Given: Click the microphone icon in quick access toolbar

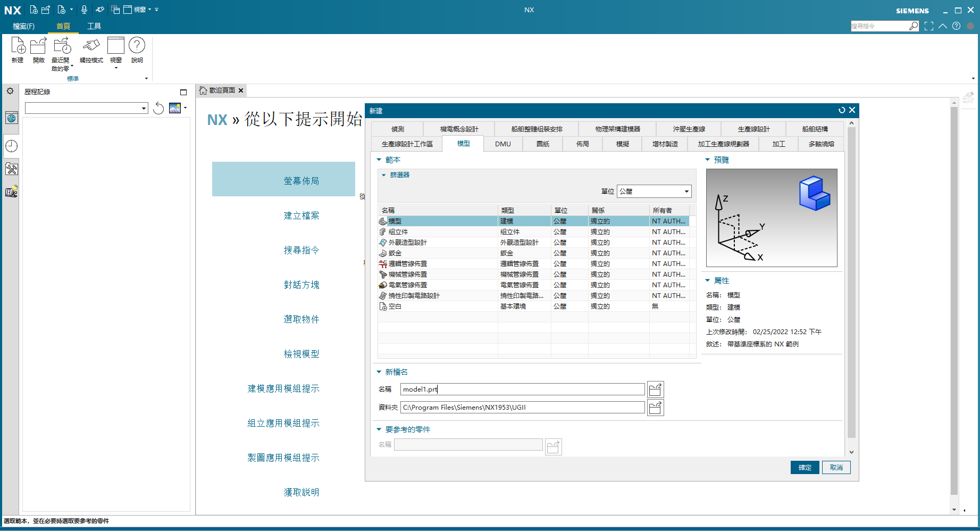Looking at the screenshot, I should tap(84, 10).
